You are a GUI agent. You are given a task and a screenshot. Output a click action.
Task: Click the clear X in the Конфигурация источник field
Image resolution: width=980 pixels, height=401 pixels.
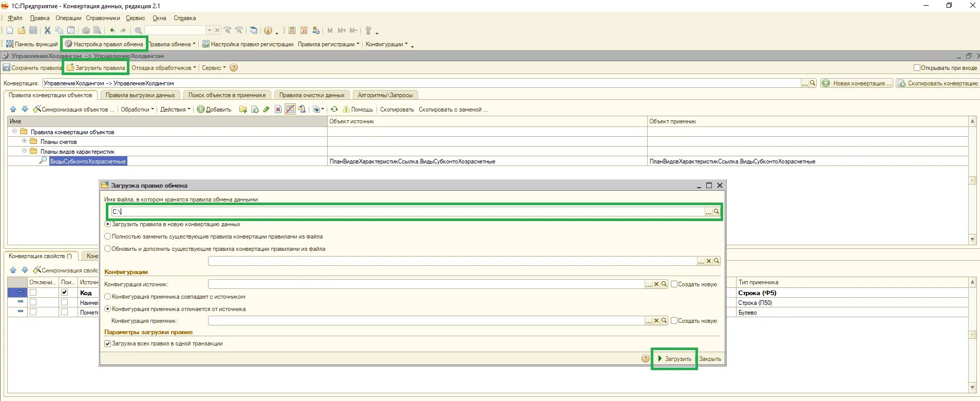pos(656,284)
